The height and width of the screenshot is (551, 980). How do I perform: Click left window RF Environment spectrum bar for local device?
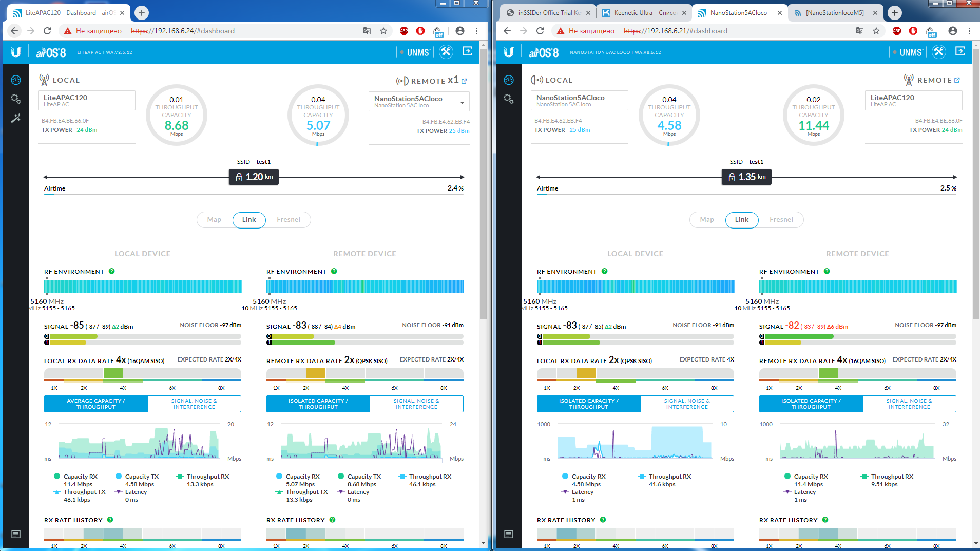tap(143, 286)
